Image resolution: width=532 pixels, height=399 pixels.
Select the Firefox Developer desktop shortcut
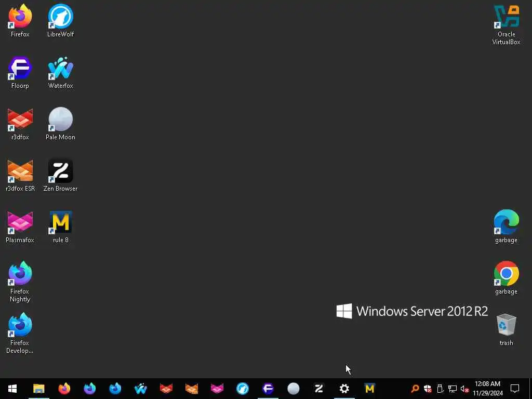click(20, 333)
